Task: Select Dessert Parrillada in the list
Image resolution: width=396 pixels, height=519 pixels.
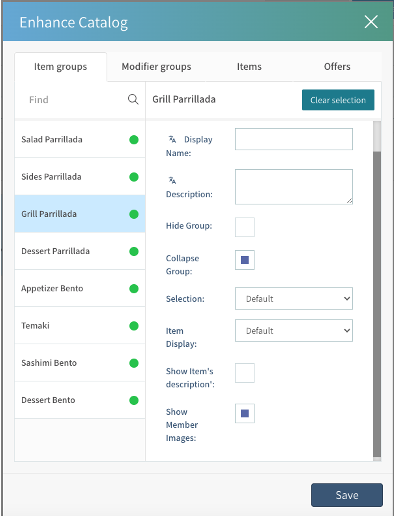Action: pyautogui.click(x=80, y=251)
